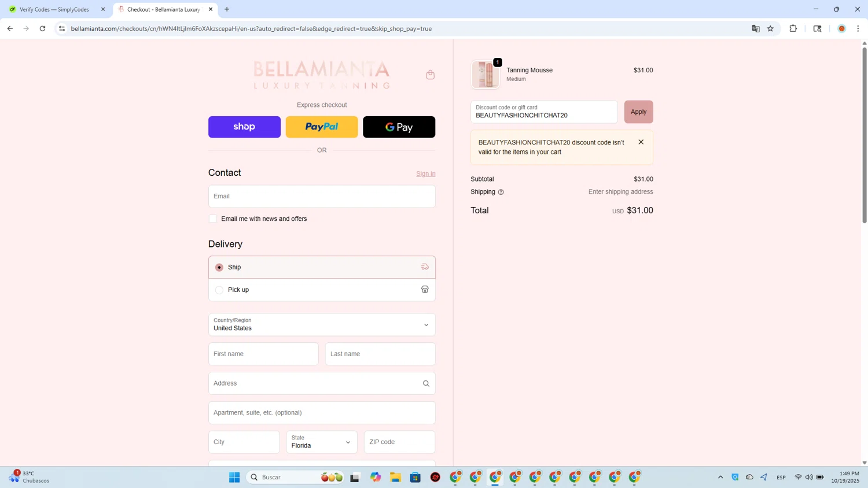868x488 pixels.
Task: Click the browser address bar URL
Action: [251, 28]
